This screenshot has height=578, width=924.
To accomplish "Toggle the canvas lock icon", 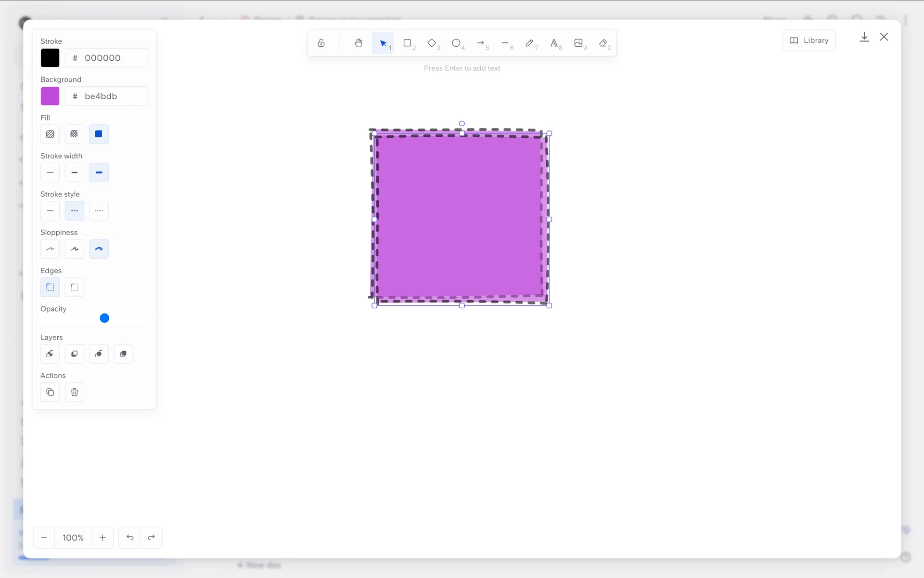I will point(321,43).
